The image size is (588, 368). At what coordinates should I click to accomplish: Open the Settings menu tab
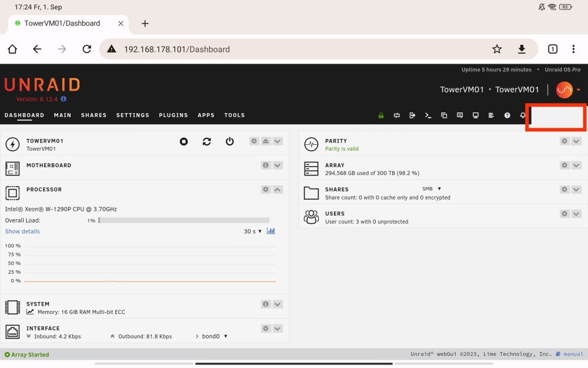tap(133, 115)
